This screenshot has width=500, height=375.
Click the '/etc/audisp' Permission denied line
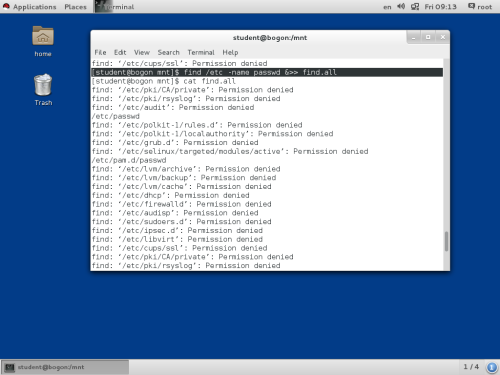(x=175, y=213)
